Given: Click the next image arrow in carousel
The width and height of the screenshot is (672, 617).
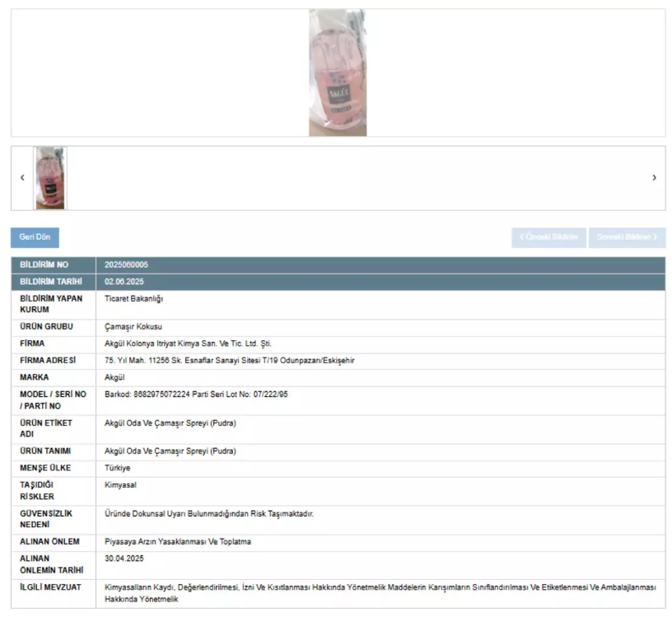Looking at the screenshot, I should [654, 177].
